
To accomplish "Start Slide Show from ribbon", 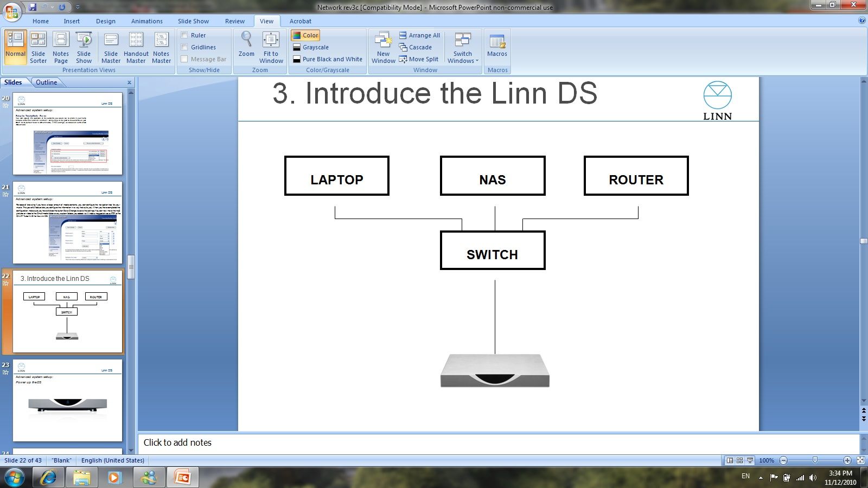I will point(84,47).
